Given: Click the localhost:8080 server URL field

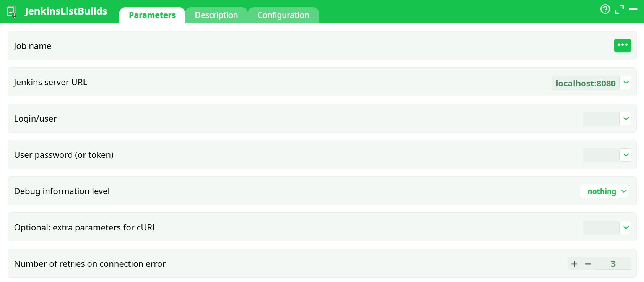Looking at the screenshot, I should pos(585,83).
